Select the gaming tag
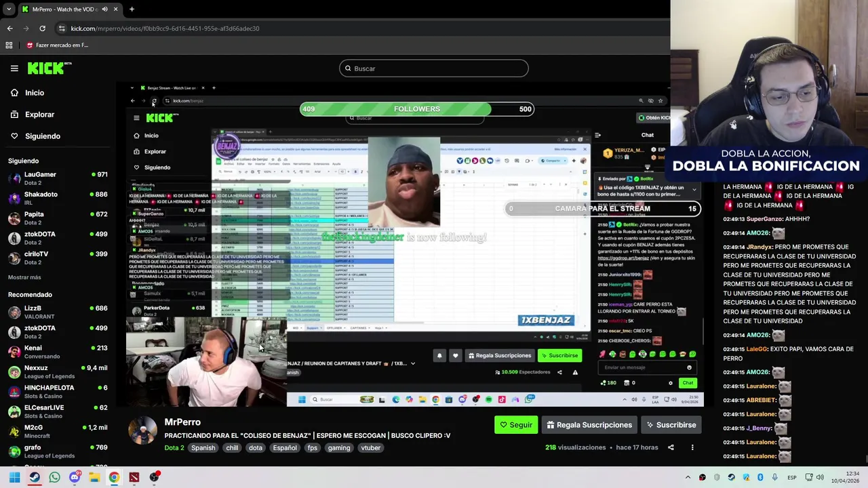This screenshot has height=488, width=868. (x=339, y=448)
